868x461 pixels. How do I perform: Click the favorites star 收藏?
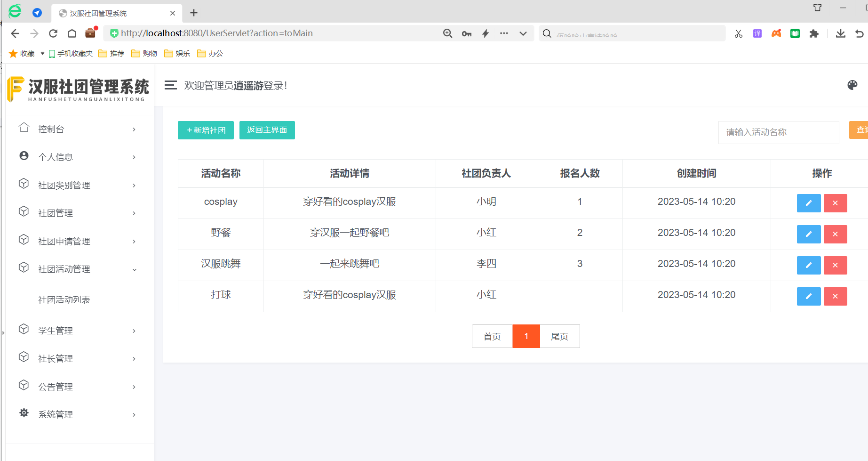pyautogui.click(x=22, y=54)
